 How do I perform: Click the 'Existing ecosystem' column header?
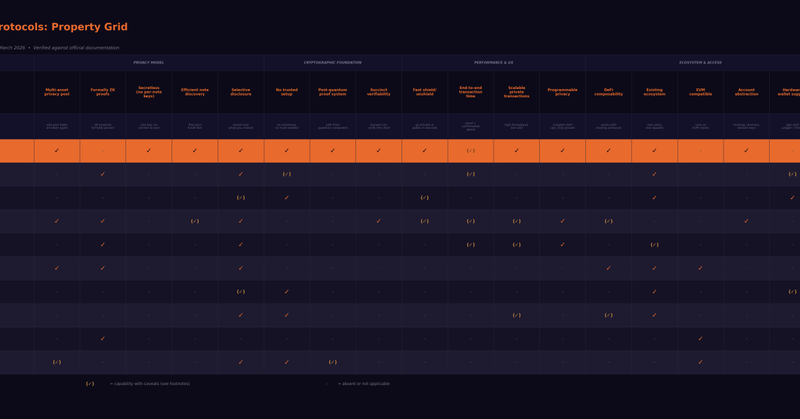pyautogui.click(x=654, y=92)
